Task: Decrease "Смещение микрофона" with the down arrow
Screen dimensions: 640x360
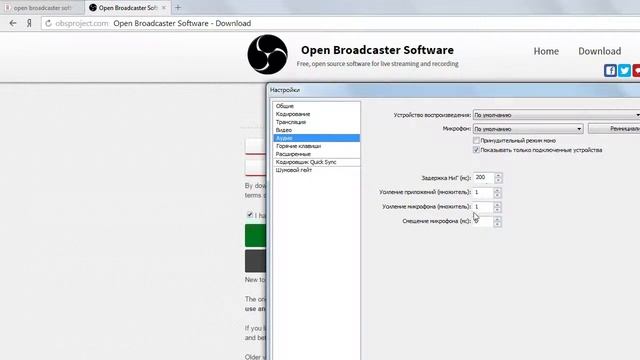Action: (497, 224)
